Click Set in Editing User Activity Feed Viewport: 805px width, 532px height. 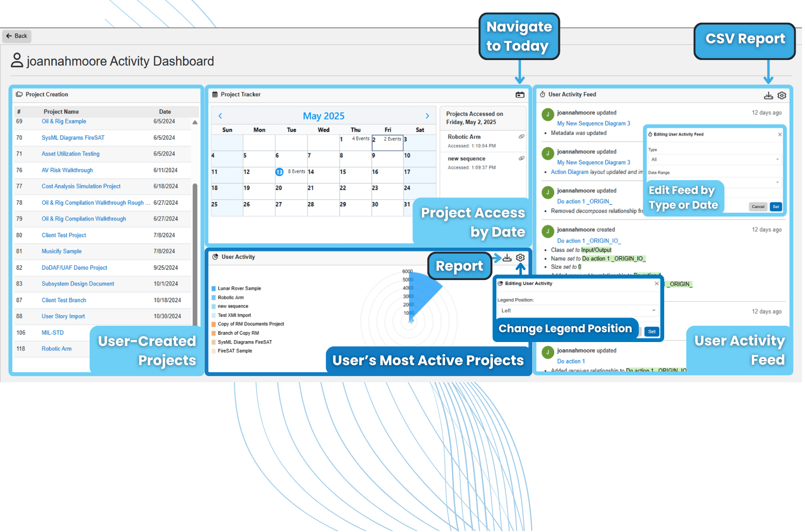coord(776,207)
